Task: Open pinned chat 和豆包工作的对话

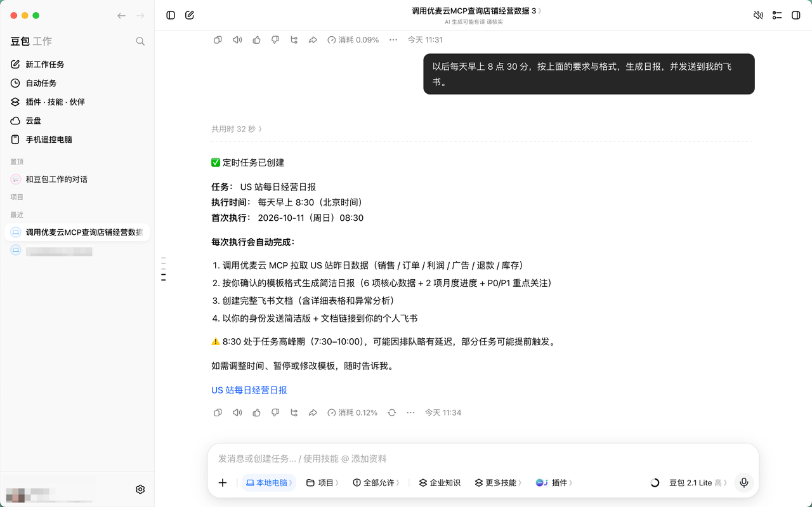Action: 77,180
